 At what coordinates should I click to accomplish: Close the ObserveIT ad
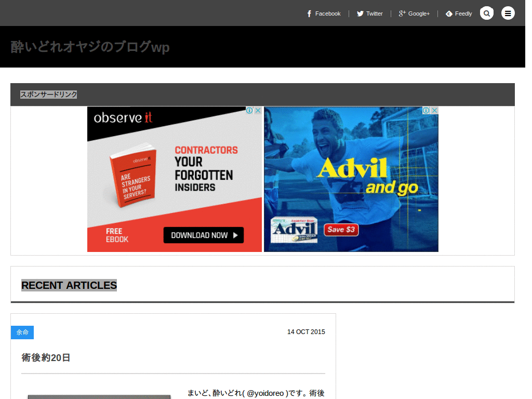(x=258, y=110)
